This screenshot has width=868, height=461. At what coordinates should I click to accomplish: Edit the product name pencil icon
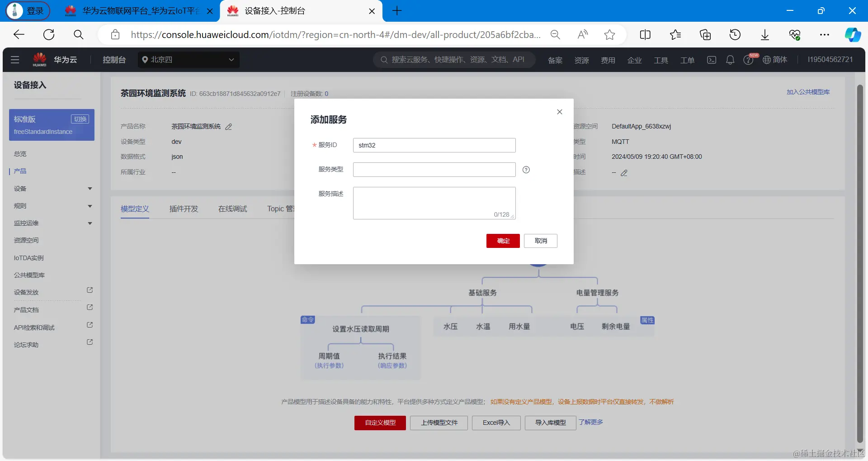tap(229, 127)
